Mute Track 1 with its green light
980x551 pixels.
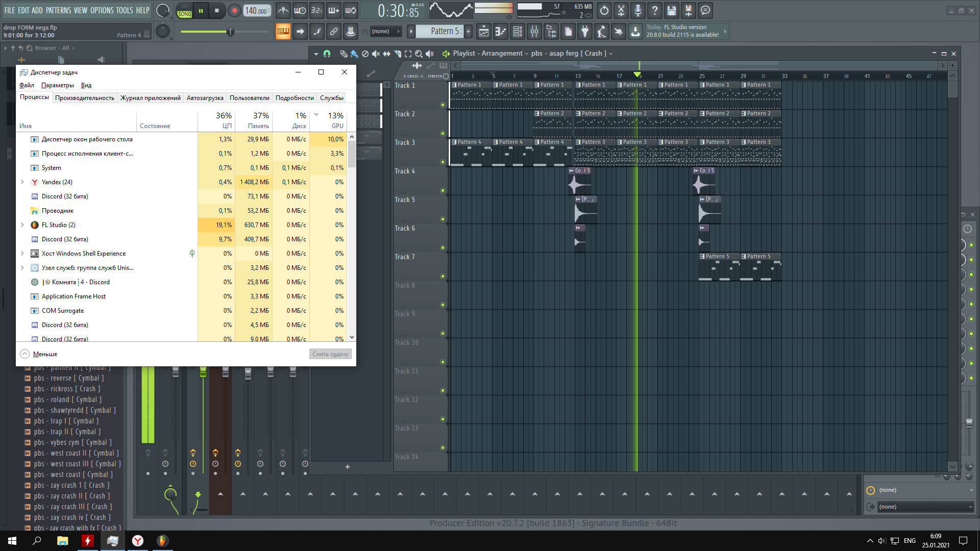[443, 105]
